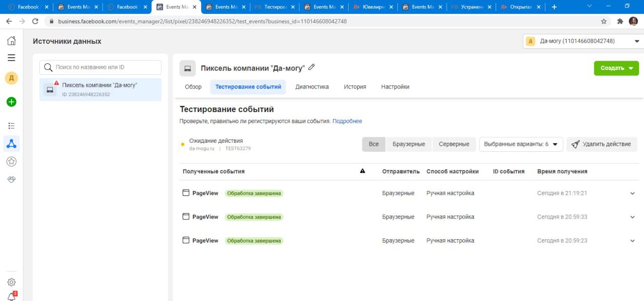Open the list overview icon in sidebar
Screen dimensions: 644x301
[x=11, y=126]
